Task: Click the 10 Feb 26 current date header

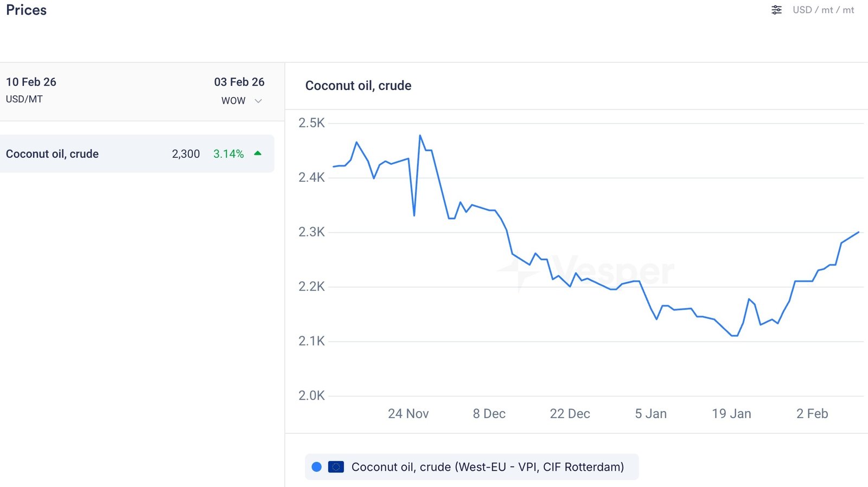Action: tap(31, 82)
